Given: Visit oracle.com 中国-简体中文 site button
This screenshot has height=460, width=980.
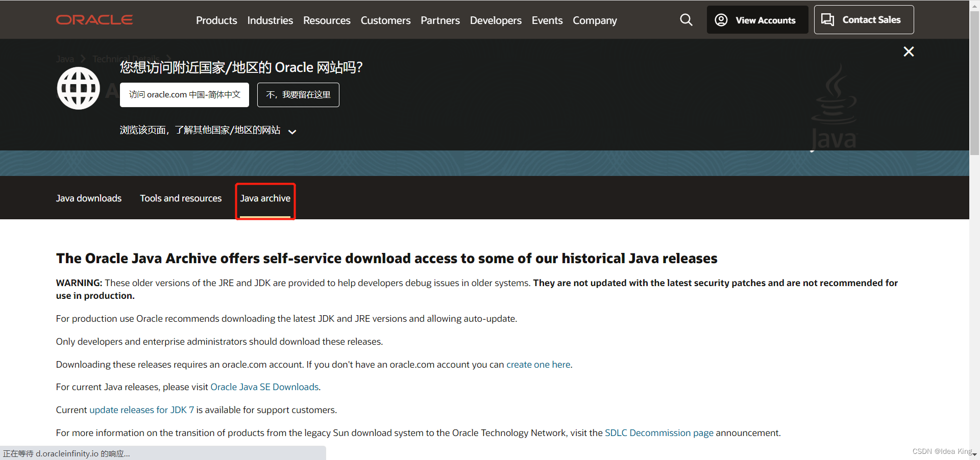Looking at the screenshot, I should [184, 95].
